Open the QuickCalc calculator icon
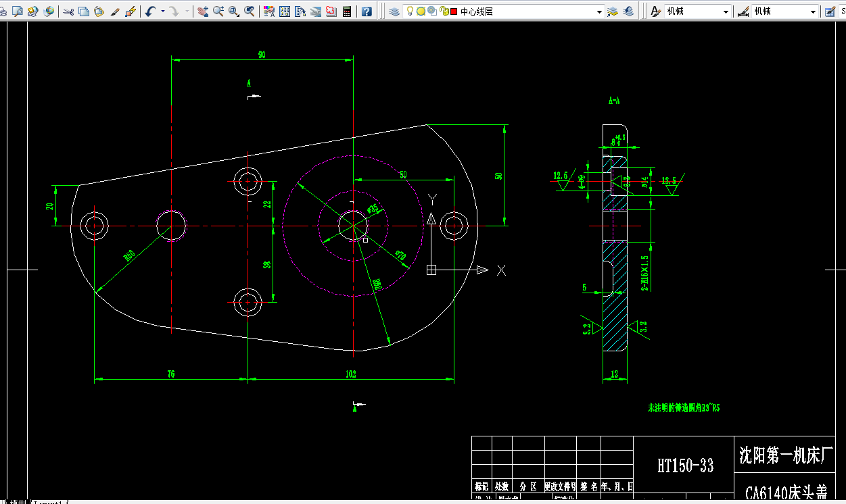The width and height of the screenshot is (846, 504). [348, 11]
